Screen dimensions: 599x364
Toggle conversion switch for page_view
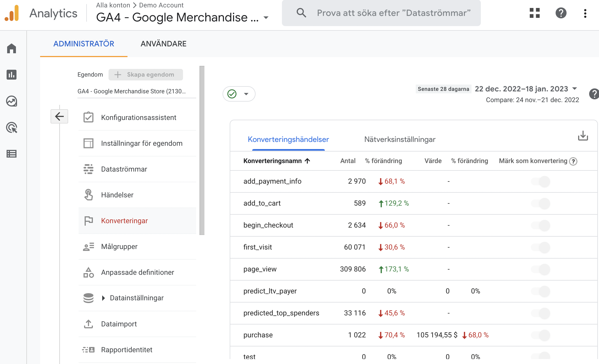point(540,269)
